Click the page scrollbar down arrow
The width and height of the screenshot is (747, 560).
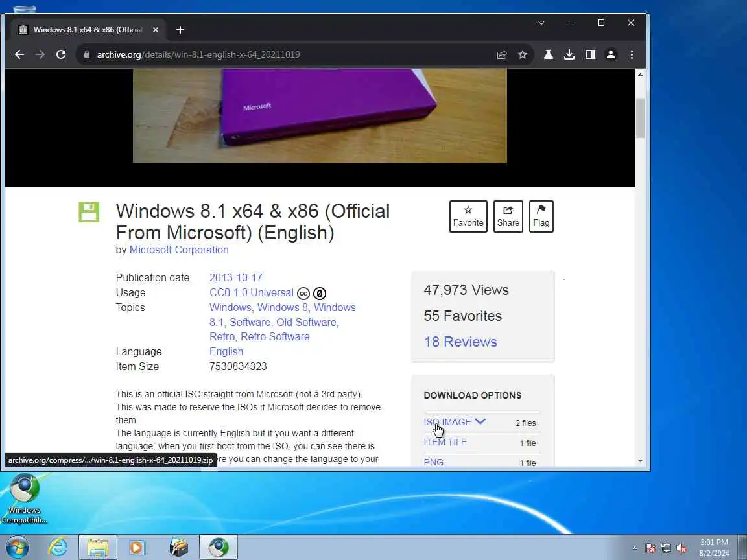coord(640,460)
